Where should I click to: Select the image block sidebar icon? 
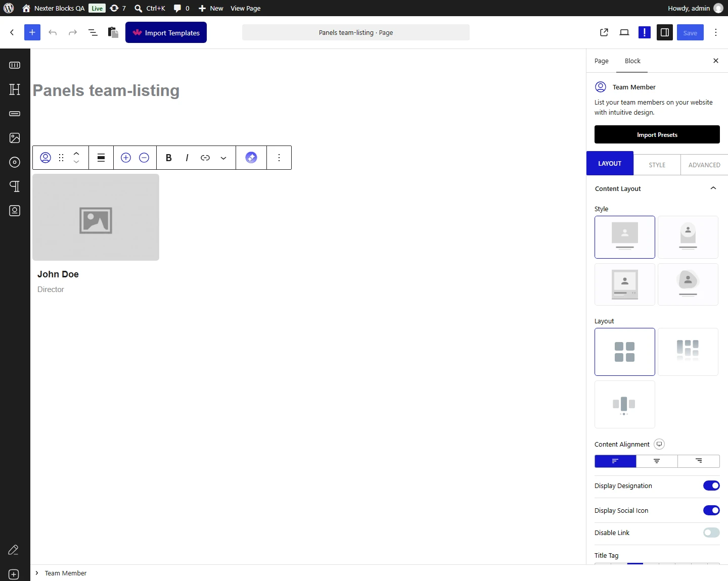(x=15, y=138)
